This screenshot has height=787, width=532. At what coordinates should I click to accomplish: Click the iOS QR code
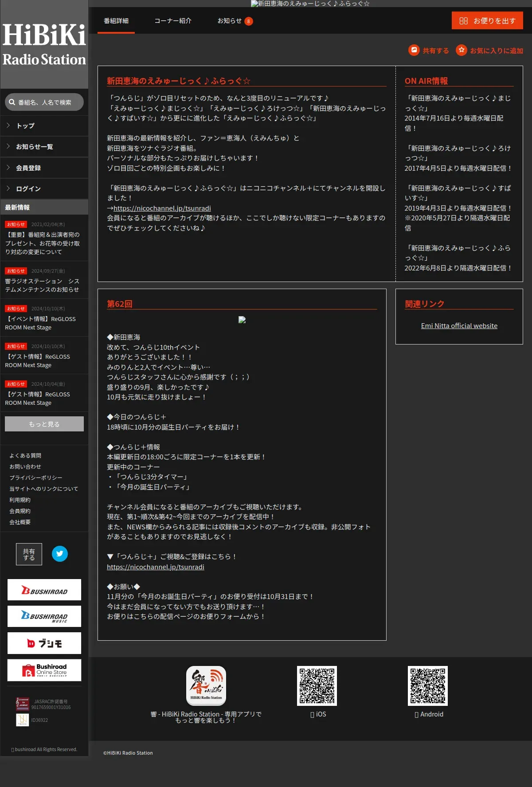pos(317,685)
